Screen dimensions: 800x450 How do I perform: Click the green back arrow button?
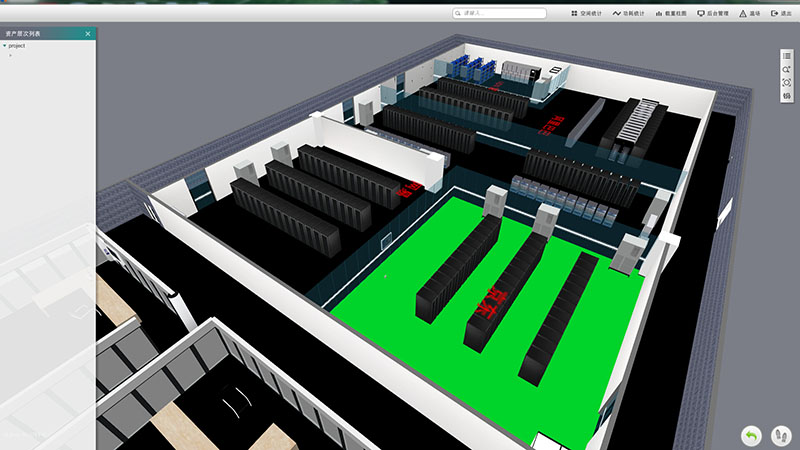(x=750, y=435)
